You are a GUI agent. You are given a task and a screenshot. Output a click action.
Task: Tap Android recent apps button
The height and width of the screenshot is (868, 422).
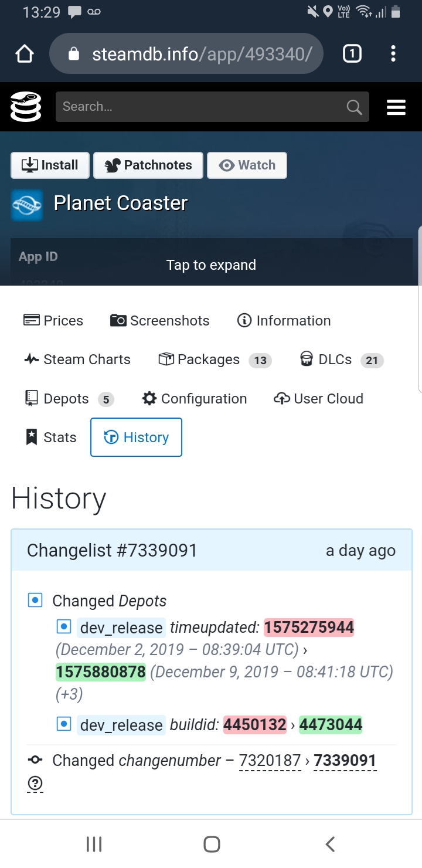[94, 844]
